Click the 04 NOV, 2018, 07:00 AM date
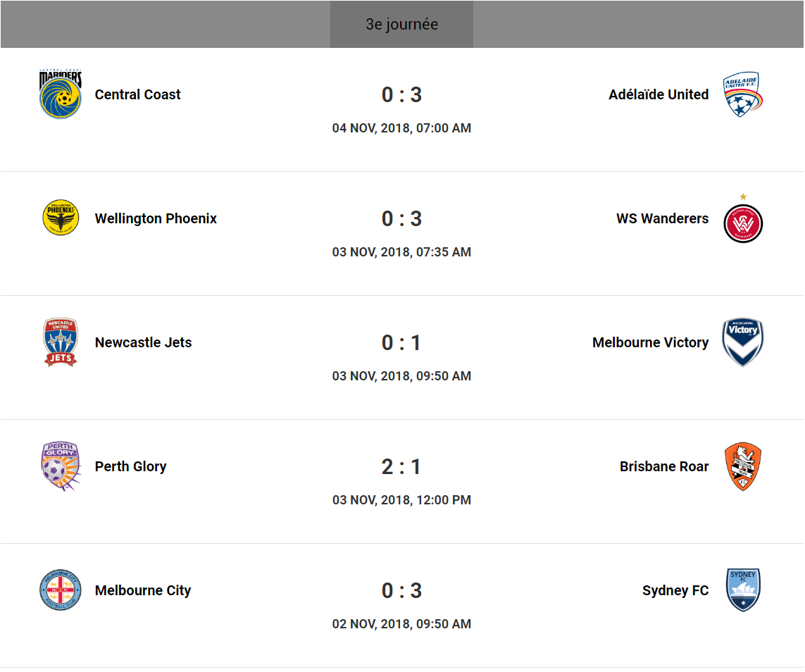The image size is (805, 672). click(401, 128)
